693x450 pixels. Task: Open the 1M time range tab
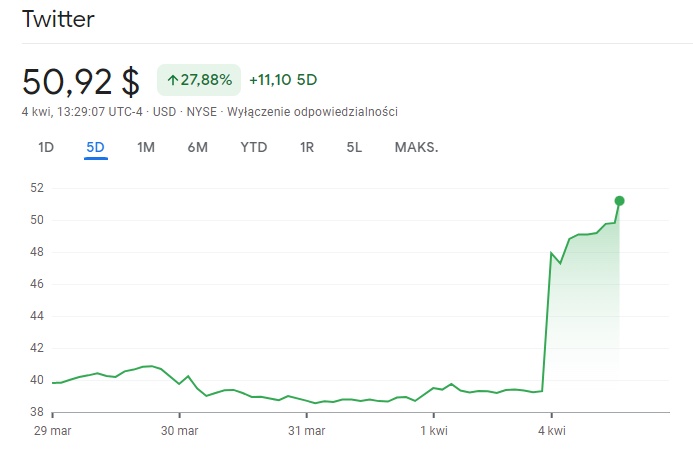tap(146, 148)
